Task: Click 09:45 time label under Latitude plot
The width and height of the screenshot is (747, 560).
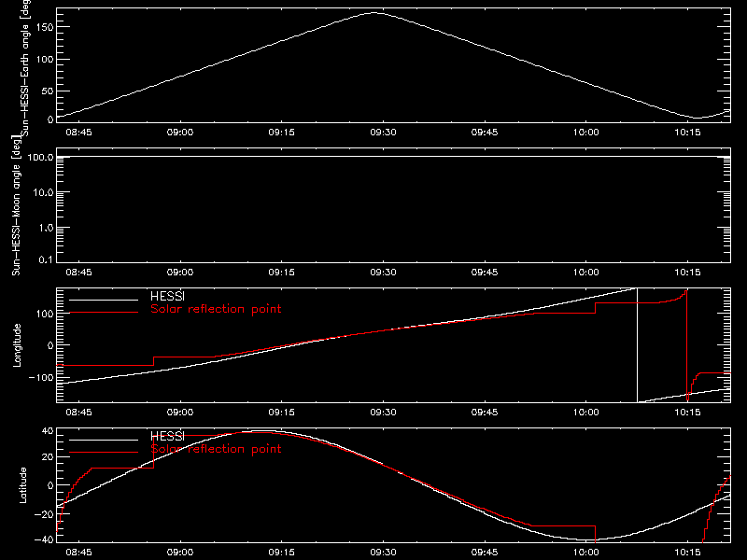Action: click(x=485, y=552)
